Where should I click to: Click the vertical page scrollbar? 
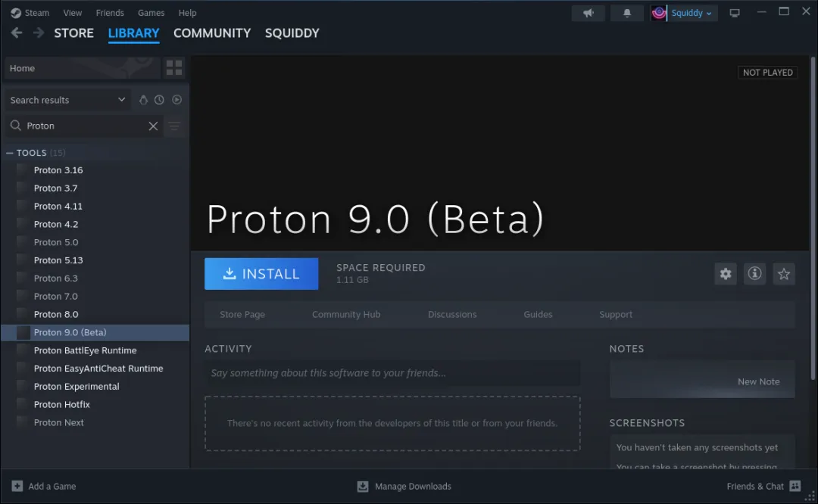coord(812,219)
